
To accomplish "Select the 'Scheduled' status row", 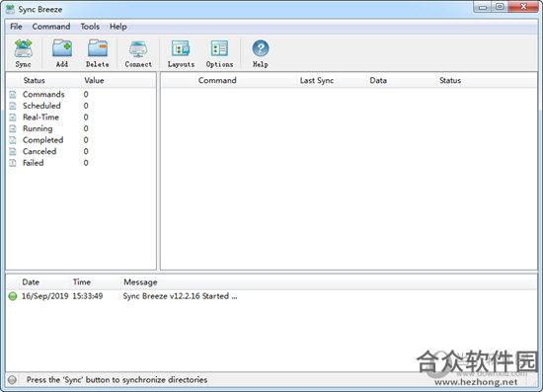I will [81, 106].
